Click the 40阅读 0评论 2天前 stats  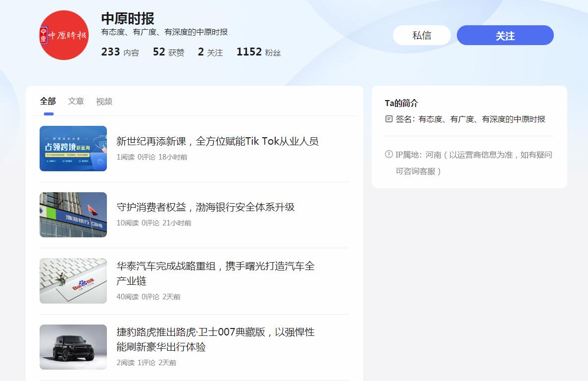[x=148, y=297]
